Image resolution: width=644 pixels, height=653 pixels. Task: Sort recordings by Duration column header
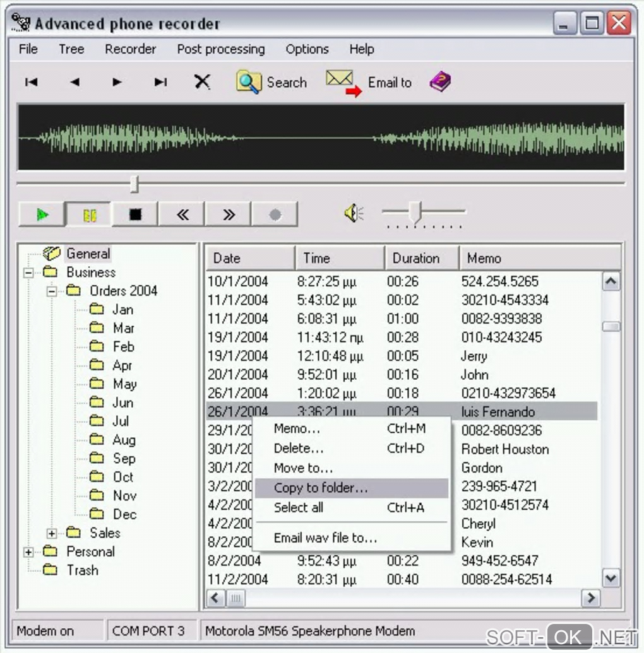tap(416, 258)
